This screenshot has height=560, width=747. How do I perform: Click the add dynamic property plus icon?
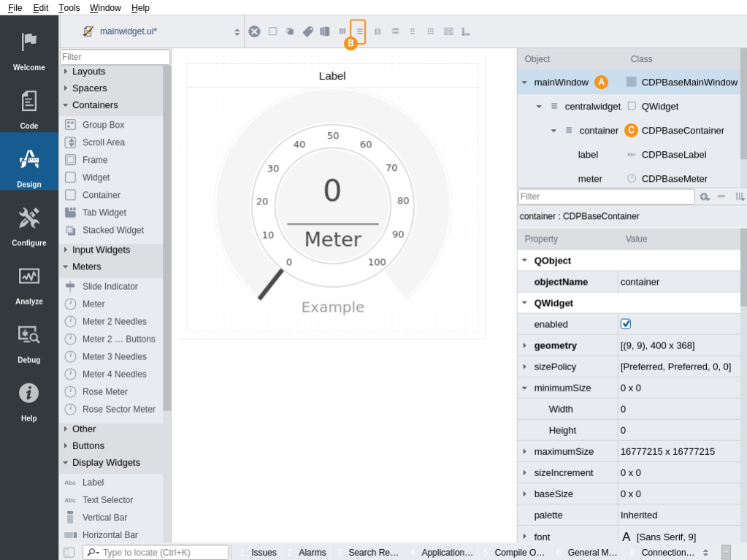tap(704, 196)
